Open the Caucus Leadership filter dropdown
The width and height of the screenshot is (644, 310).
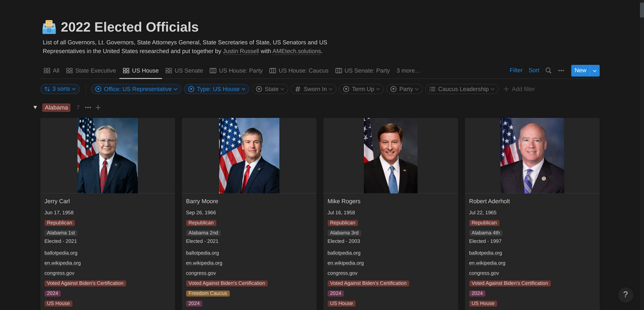(x=461, y=89)
